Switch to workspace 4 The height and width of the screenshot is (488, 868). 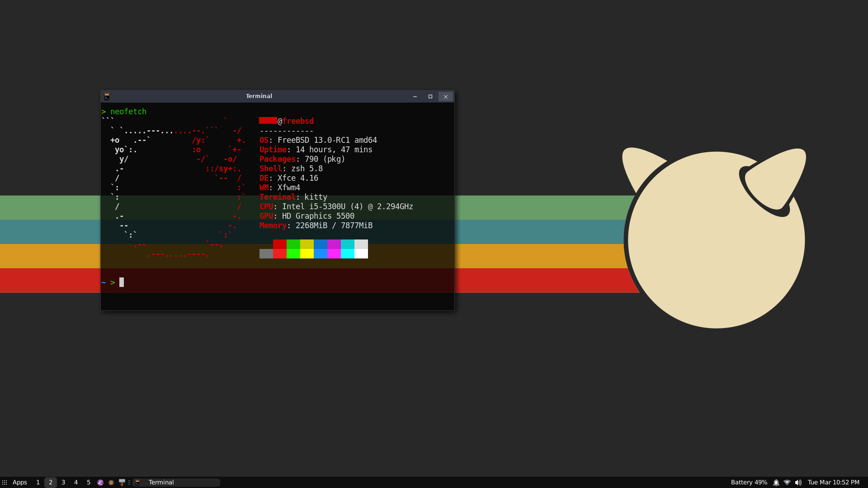coord(76,482)
